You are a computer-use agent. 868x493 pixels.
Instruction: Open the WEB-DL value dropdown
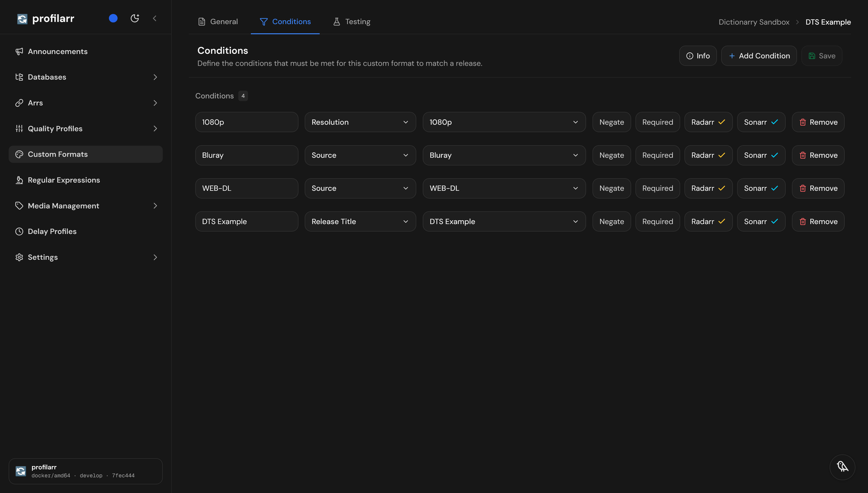[x=504, y=188]
